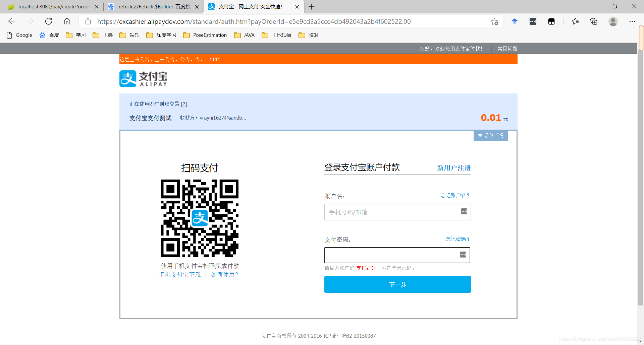This screenshot has height=345, width=644.
Task: Click the 手机支付宝下载 link
Action: (x=180, y=275)
